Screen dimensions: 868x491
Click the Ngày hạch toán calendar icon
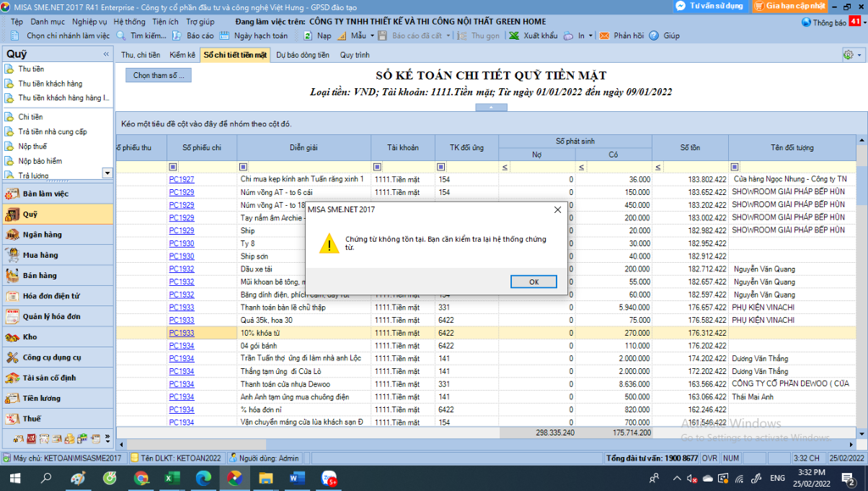(224, 36)
